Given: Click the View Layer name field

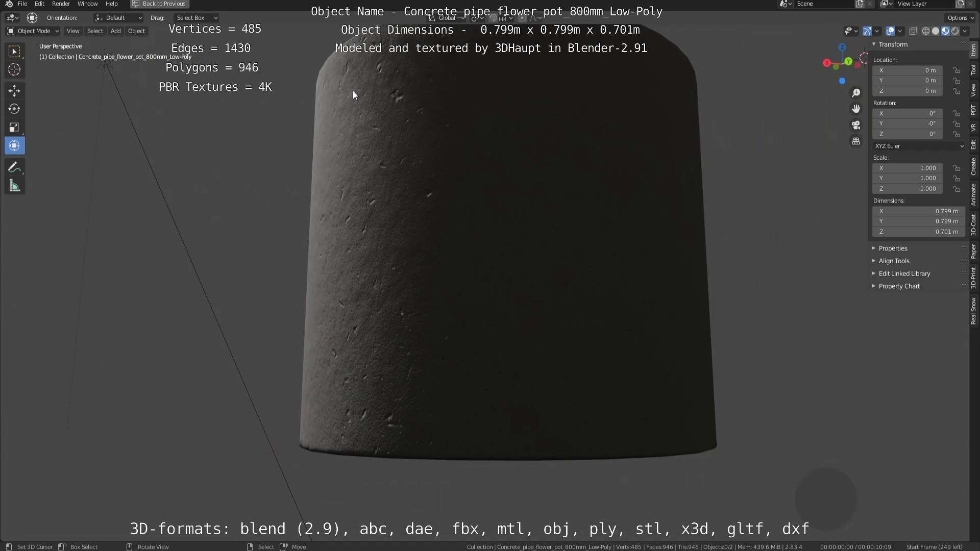Looking at the screenshot, I should tap(924, 4).
